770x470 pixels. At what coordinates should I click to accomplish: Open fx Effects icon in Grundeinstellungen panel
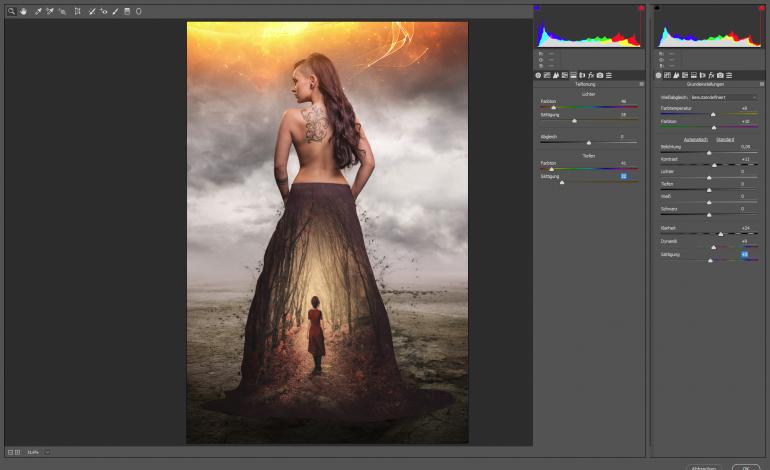click(x=712, y=75)
